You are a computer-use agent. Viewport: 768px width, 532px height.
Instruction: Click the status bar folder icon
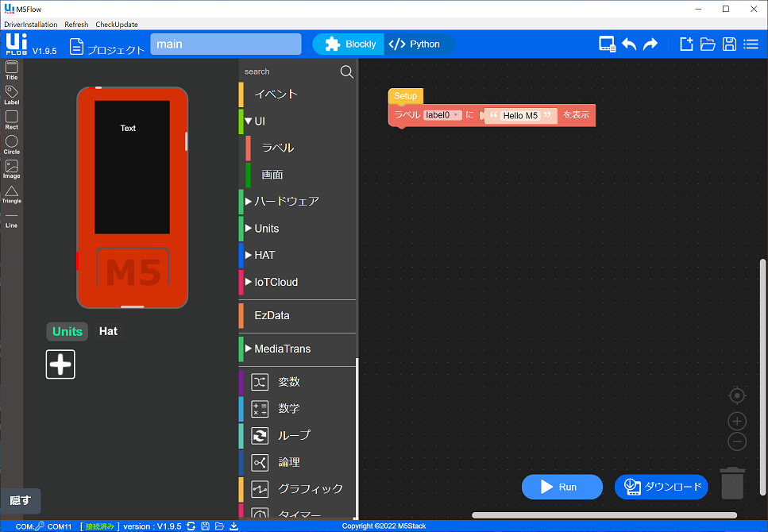tap(219, 526)
